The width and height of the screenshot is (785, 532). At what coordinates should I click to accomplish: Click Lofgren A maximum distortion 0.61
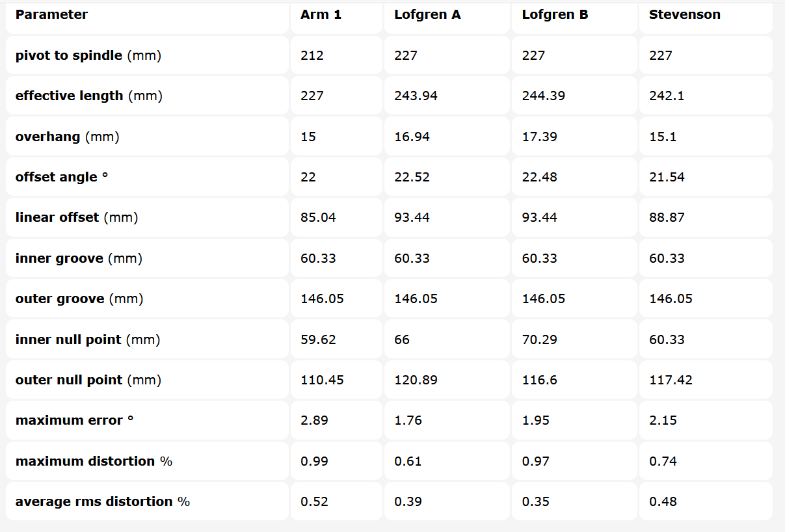pos(408,461)
